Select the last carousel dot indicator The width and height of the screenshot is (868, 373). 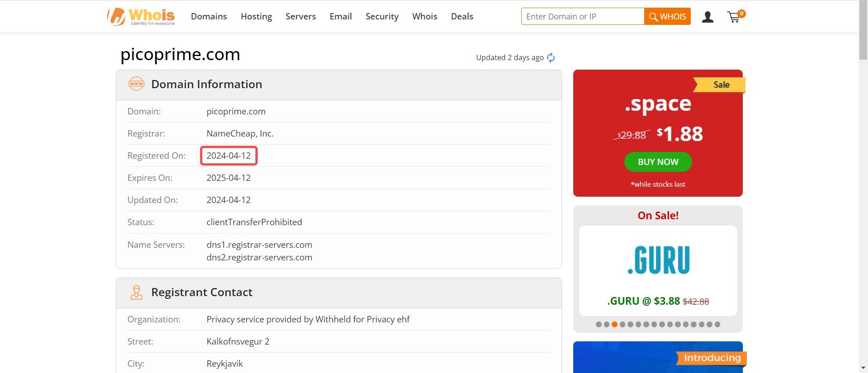pos(717,324)
